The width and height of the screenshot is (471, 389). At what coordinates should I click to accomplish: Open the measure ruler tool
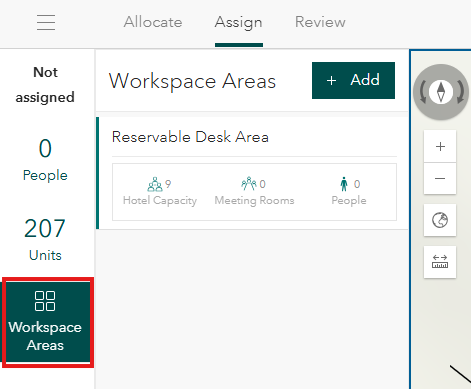click(440, 262)
